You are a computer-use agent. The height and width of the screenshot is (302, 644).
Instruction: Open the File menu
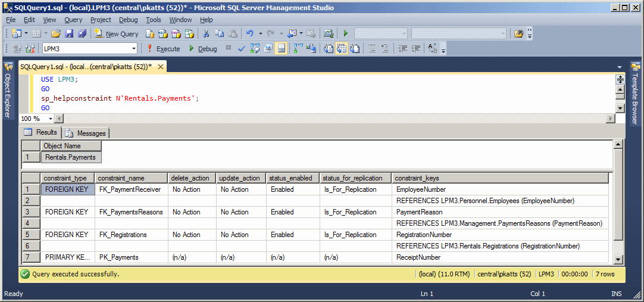coord(11,20)
